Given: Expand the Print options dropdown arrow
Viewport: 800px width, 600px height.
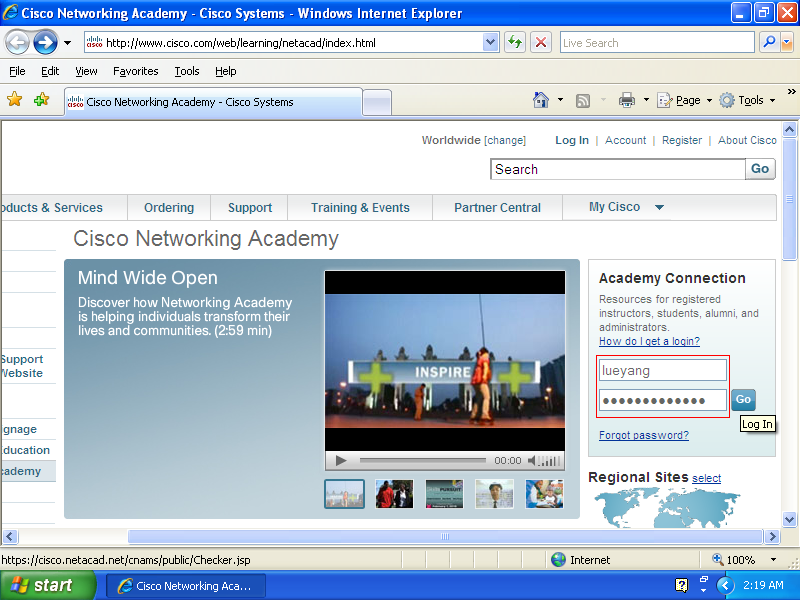Looking at the screenshot, I should pos(646,100).
